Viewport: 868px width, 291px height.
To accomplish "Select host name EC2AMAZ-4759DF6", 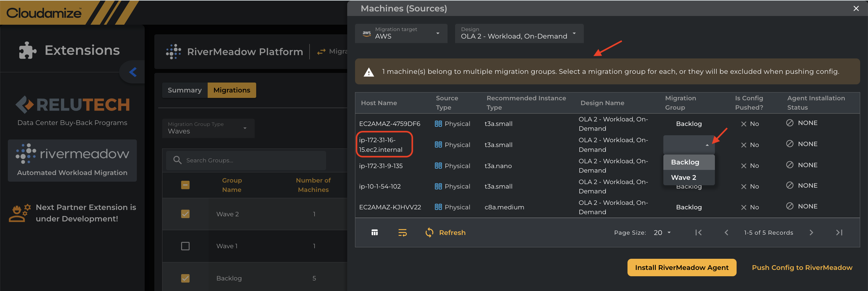I will tap(389, 124).
